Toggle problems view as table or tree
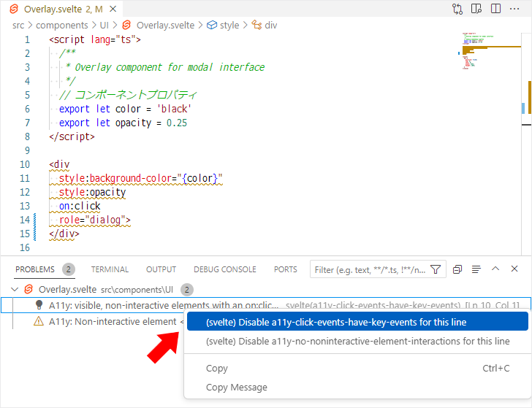Image resolution: width=532 pixels, height=408 pixels. tap(476, 269)
